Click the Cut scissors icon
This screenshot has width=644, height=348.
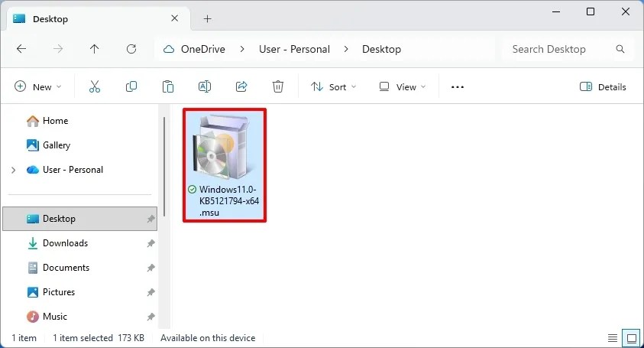95,86
